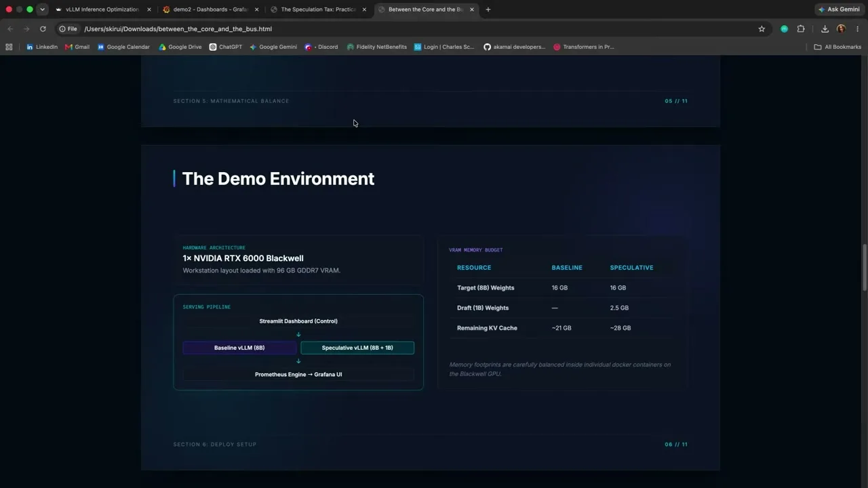Open the All Bookmarks folder
The height and width of the screenshot is (488, 868).
click(x=837, y=47)
